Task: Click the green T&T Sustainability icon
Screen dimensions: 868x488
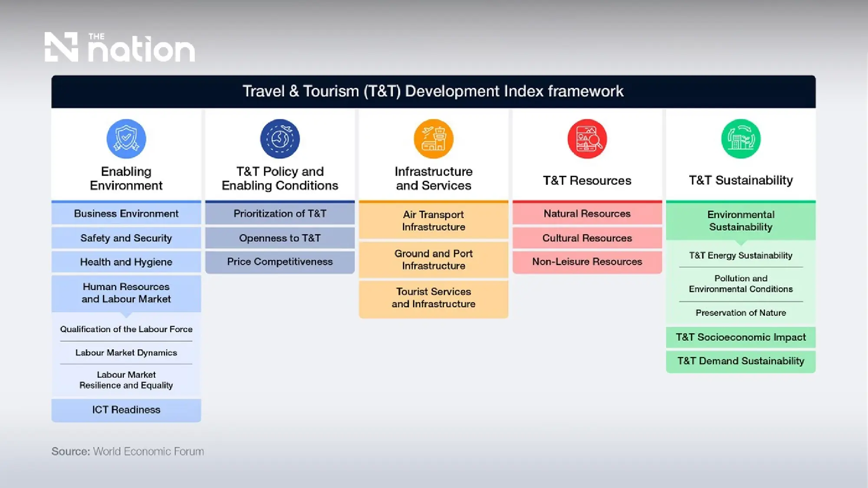Action: [741, 139]
